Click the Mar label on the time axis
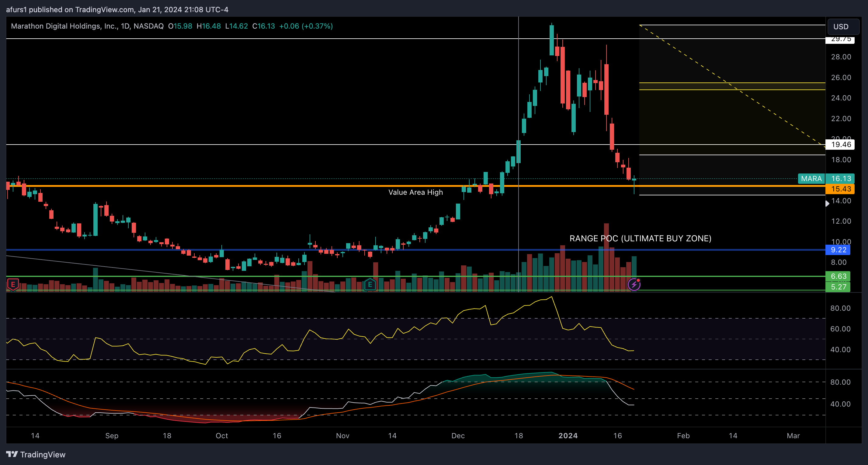The image size is (868, 465). [793, 436]
